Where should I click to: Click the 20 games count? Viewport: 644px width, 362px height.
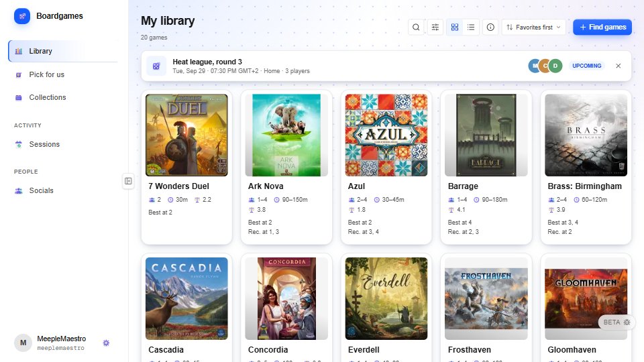tap(154, 38)
